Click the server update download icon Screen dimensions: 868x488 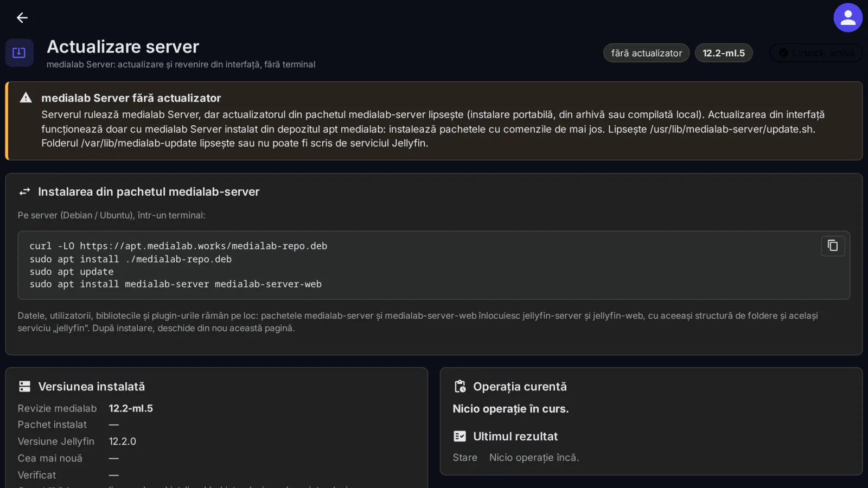click(20, 53)
